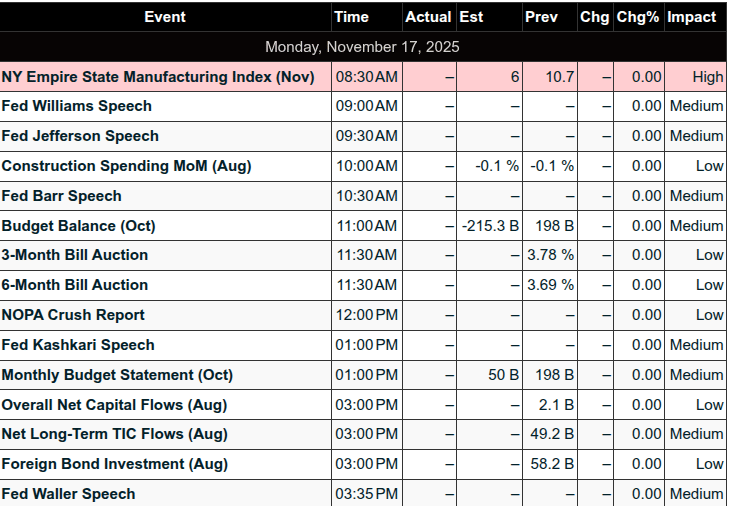Select Net Long-Term TIC Flows (Aug)

pyautogui.click(x=114, y=434)
